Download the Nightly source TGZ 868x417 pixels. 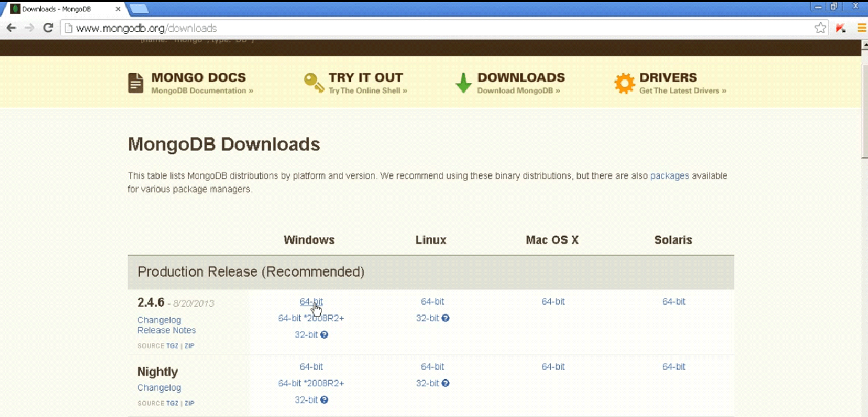[x=172, y=404]
